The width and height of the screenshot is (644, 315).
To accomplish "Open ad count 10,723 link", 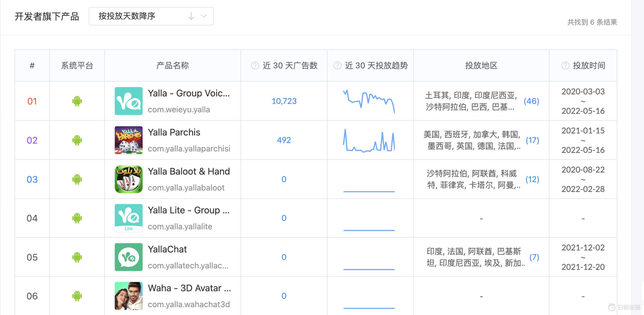I will (284, 101).
